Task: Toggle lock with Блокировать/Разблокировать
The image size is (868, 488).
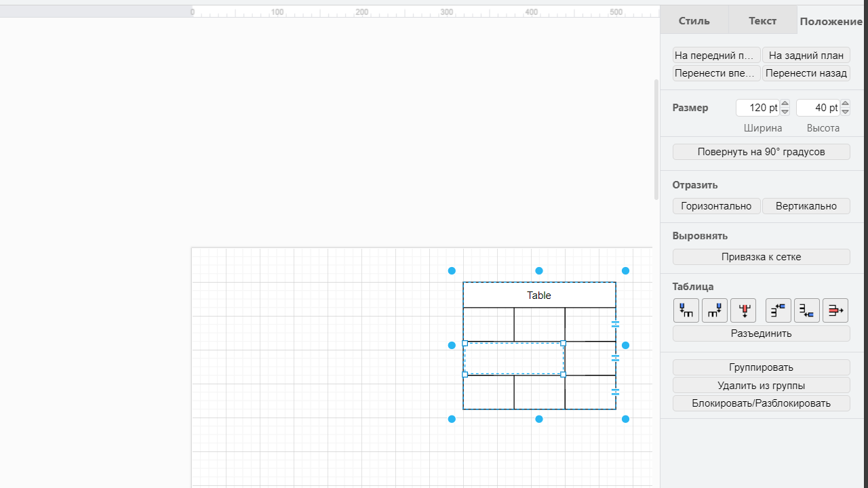Action: point(761,403)
